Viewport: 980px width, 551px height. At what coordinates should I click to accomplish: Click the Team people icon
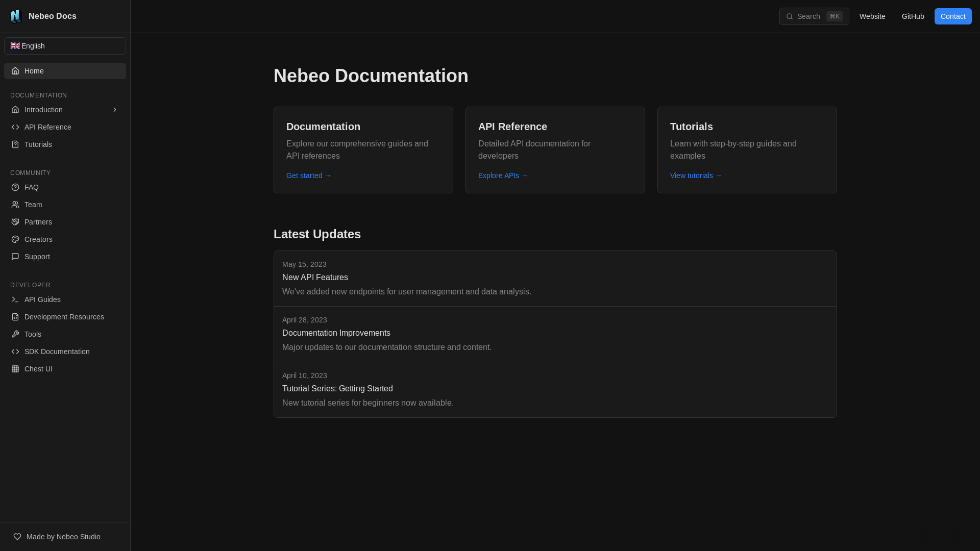coord(15,205)
